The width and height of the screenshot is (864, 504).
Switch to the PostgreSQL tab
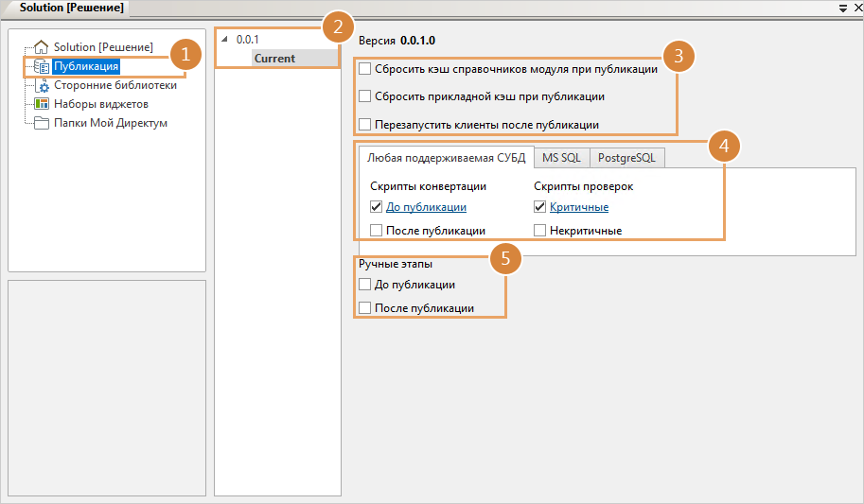click(626, 158)
